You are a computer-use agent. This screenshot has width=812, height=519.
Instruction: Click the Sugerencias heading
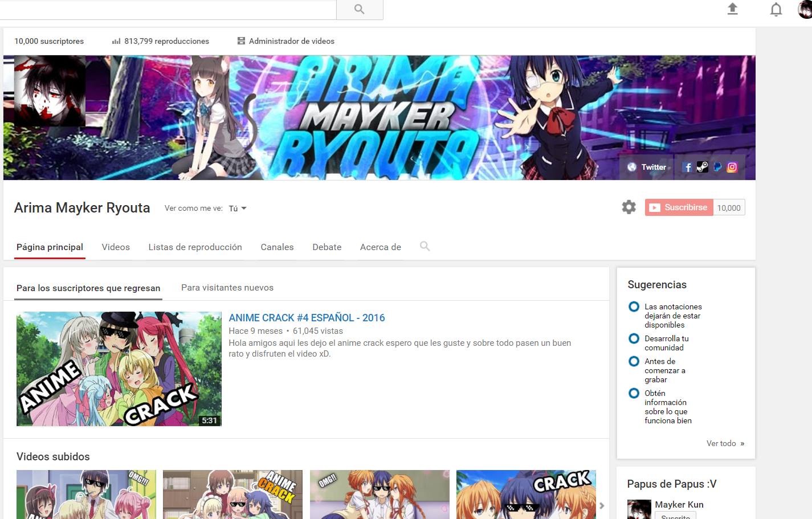657,285
